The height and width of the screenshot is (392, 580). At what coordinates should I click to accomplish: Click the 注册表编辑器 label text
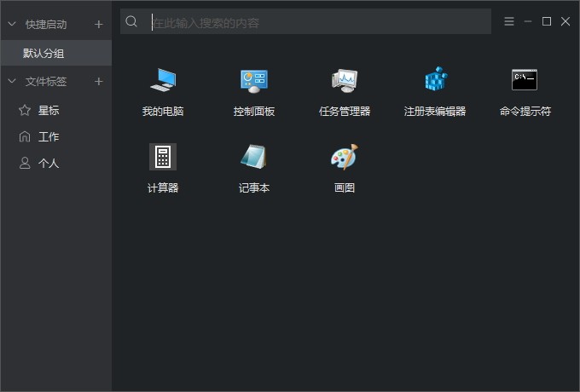(435, 111)
